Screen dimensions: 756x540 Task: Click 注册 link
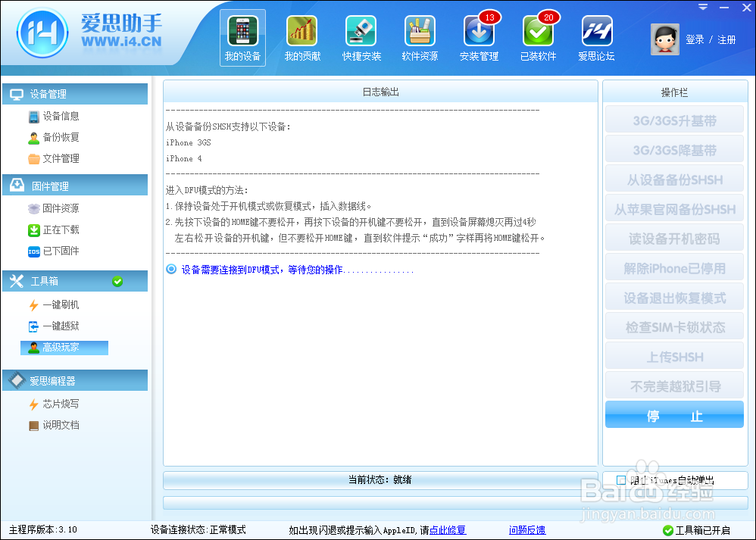point(726,39)
